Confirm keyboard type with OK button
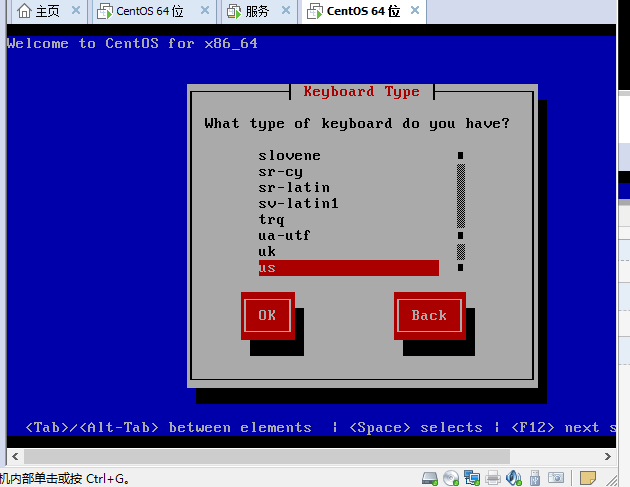 pos(268,315)
